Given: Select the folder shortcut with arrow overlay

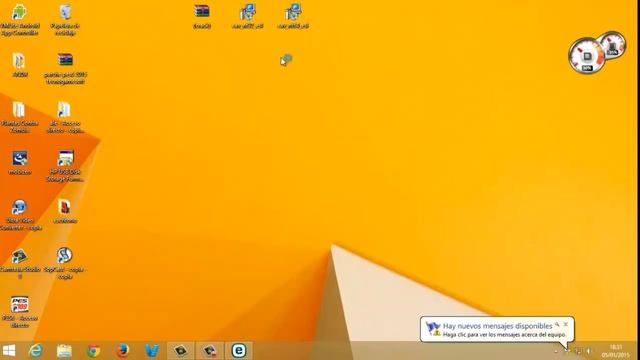Looking at the screenshot, I should point(65,117).
